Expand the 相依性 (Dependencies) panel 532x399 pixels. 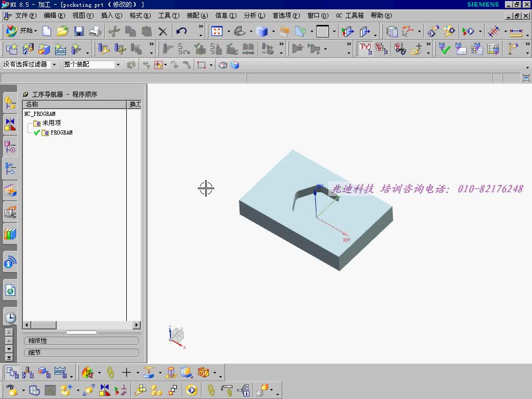82,341
